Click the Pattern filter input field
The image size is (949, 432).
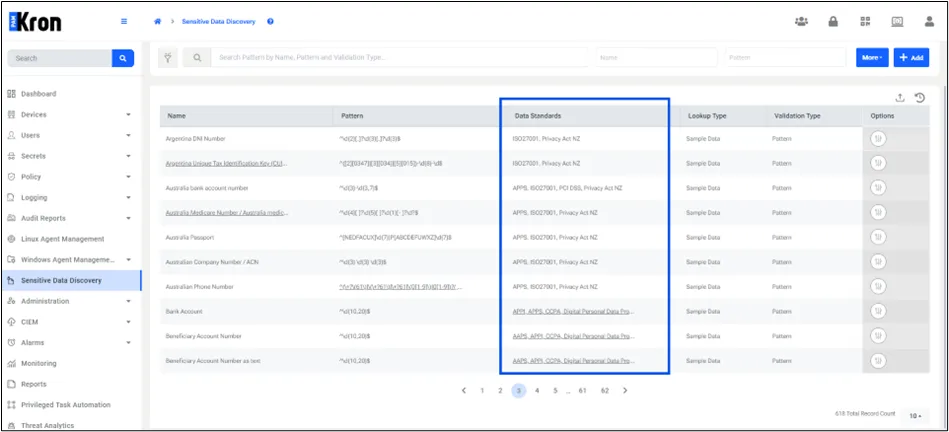point(786,57)
